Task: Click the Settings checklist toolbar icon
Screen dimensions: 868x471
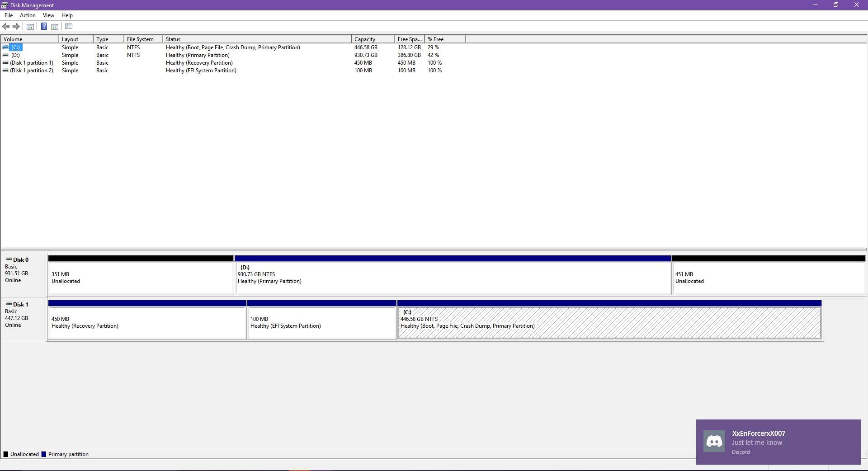Action: tap(69, 26)
